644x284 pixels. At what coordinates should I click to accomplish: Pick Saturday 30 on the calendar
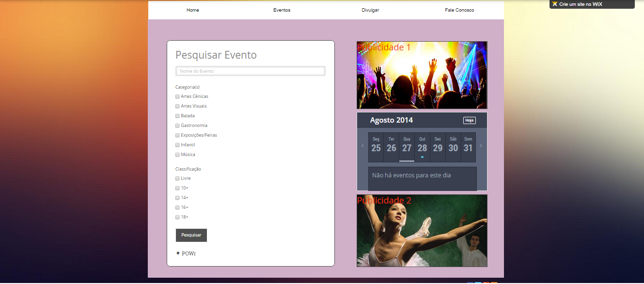(453, 147)
